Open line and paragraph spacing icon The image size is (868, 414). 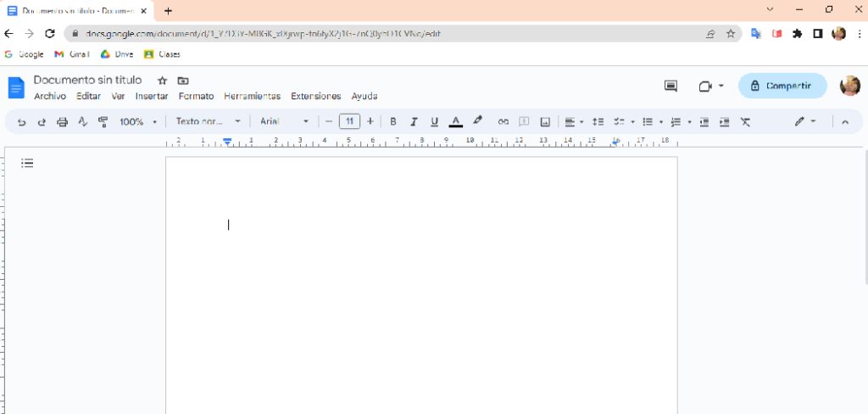click(x=598, y=122)
